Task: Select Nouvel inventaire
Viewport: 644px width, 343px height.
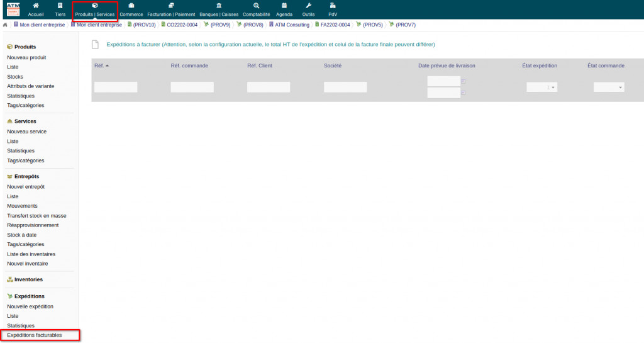Action: tap(28, 264)
